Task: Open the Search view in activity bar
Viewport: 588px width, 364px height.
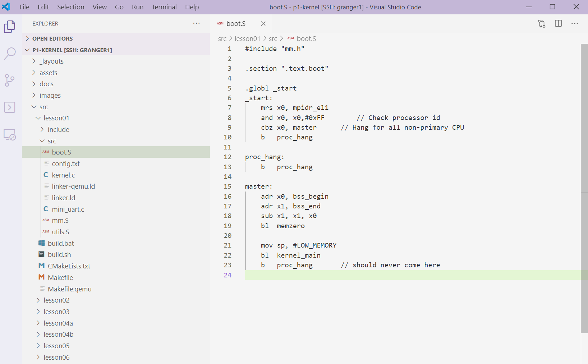Action: [x=10, y=54]
